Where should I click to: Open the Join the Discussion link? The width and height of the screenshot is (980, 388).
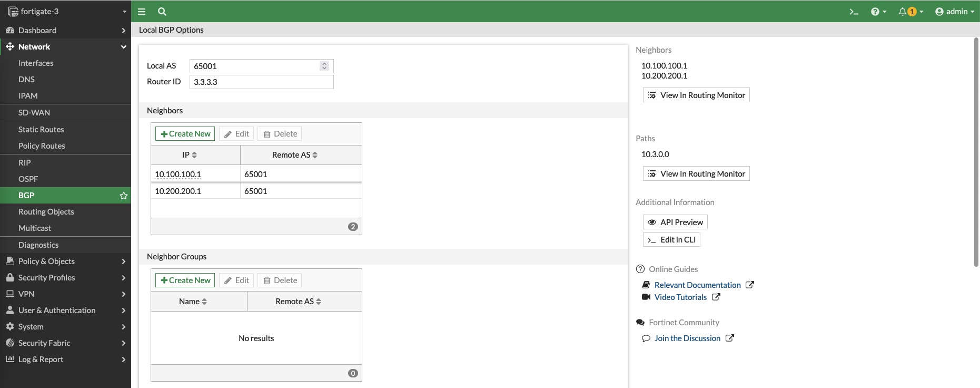coord(687,338)
